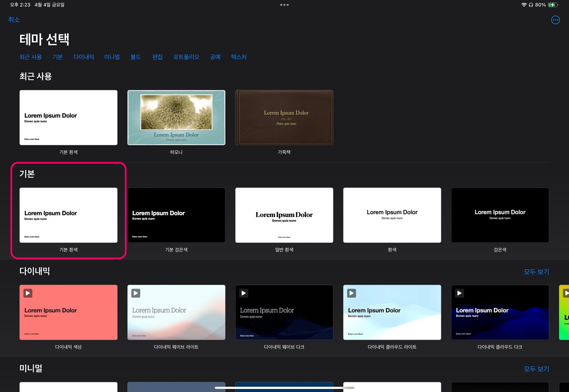
Task: Tap the play icon on 다이내믹 클라우드 라이트
Action: click(351, 293)
